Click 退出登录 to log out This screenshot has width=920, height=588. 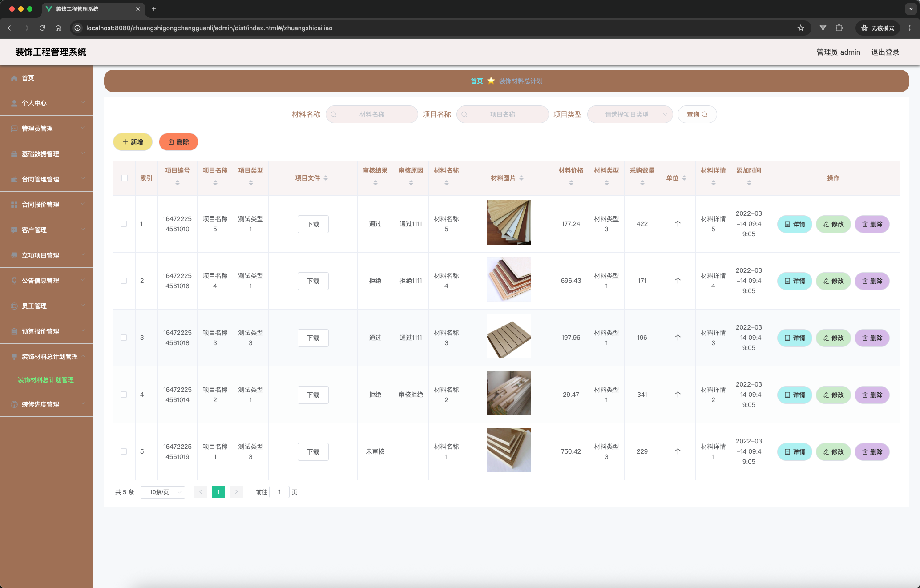coord(885,52)
